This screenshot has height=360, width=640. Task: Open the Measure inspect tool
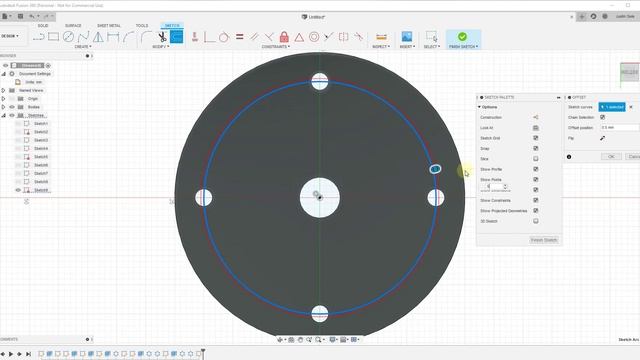[x=381, y=37]
